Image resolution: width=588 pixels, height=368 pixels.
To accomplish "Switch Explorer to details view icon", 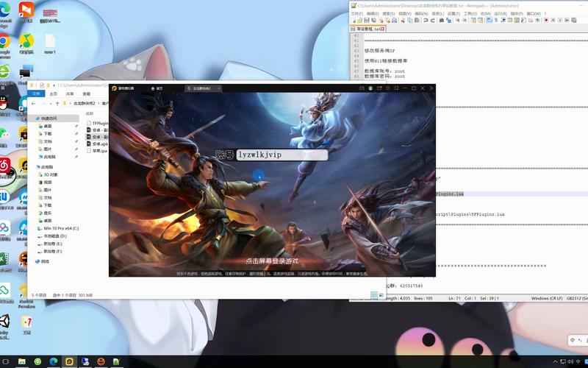I will pos(374,295).
